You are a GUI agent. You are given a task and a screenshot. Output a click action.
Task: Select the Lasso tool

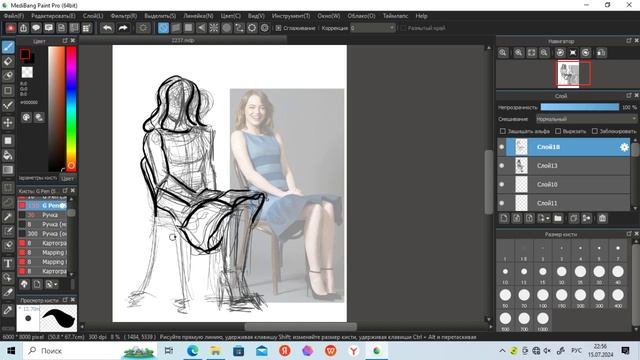[8, 202]
